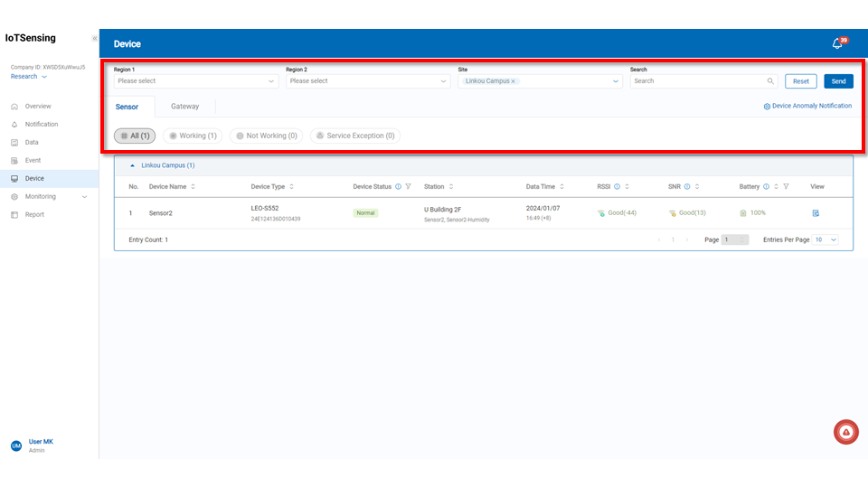
Task: Select the Working (1) status filter
Action: click(193, 136)
